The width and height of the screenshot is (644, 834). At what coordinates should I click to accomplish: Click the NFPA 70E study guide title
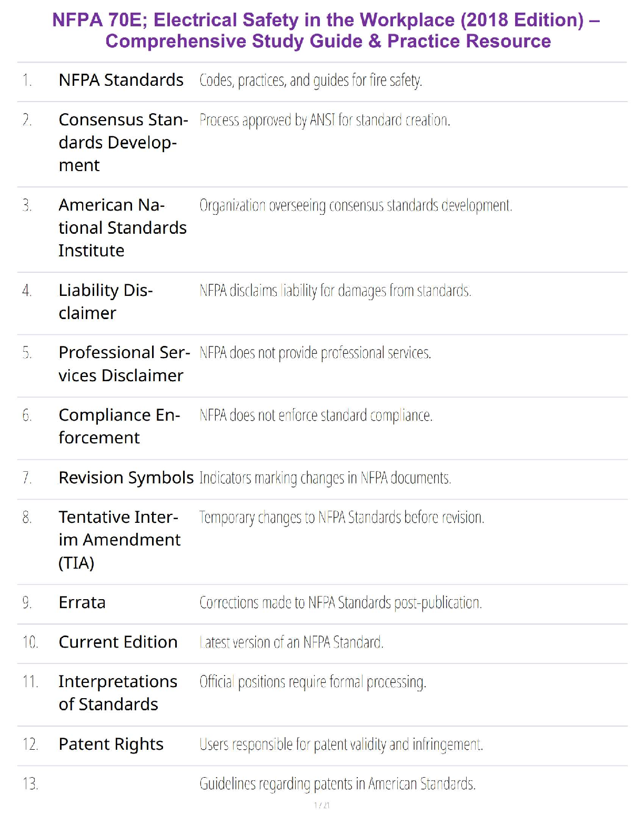click(326, 31)
